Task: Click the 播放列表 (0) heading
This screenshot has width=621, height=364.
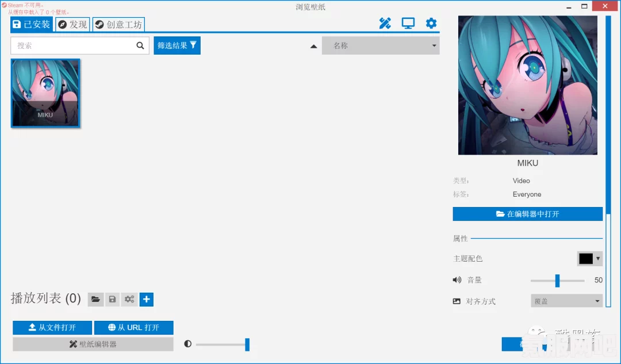Action: [x=45, y=298]
